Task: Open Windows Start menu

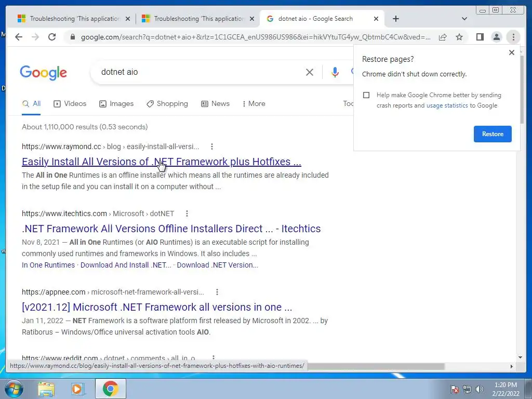Action: click(14, 389)
